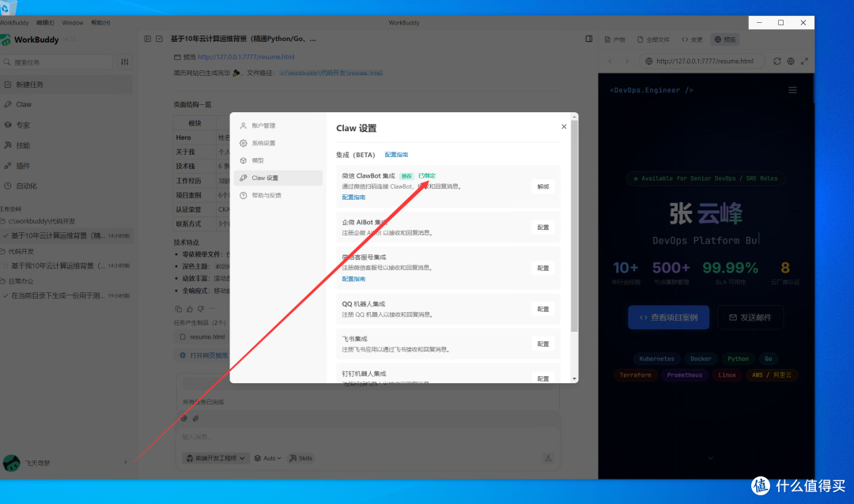Click 解绑 for 微信 ClawBot 集成
The width and height of the screenshot is (854, 504).
tap(543, 186)
